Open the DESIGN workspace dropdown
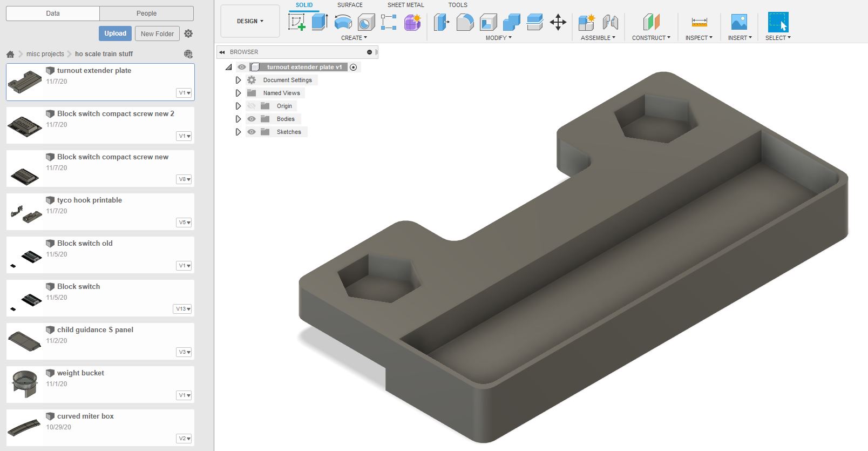868x451 pixels. [x=250, y=21]
